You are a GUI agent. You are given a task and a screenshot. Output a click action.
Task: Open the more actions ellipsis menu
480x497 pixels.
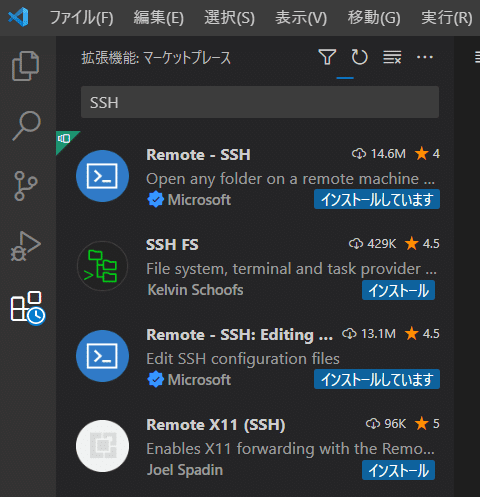tap(425, 57)
